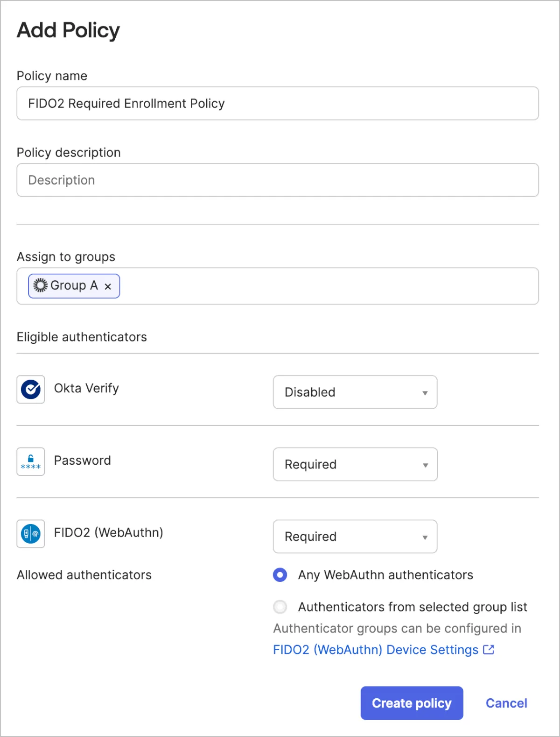Click the external link icon beside Device Settings

(489, 650)
